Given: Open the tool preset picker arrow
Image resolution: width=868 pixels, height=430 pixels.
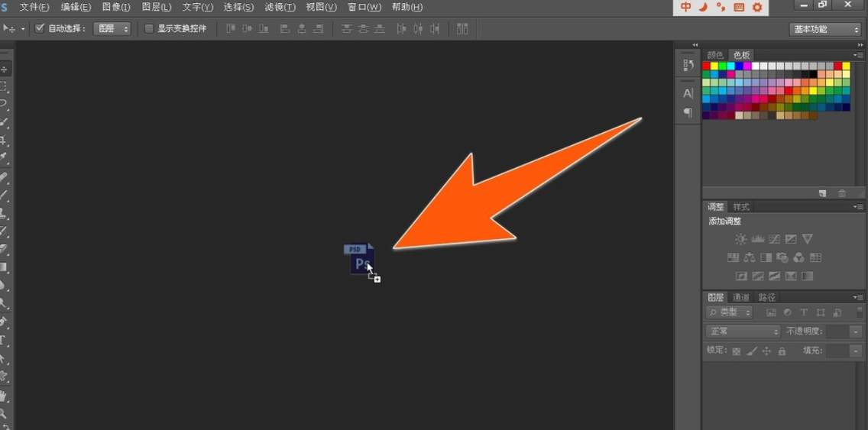Looking at the screenshot, I should tap(23, 29).
